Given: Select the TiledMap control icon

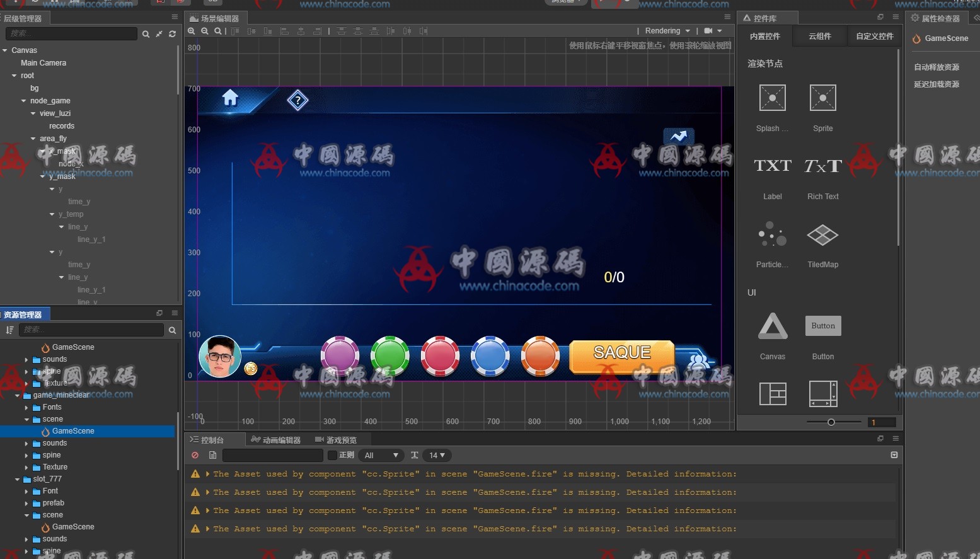Looking at the screenshot, I should tap(822, 236).
